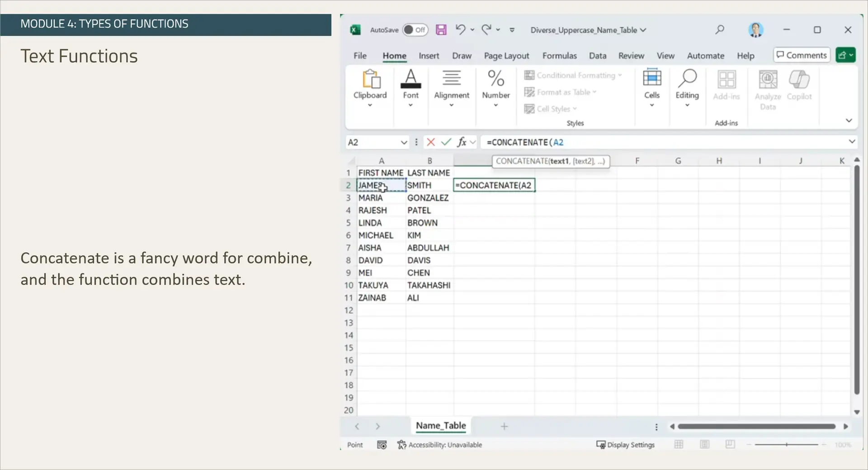Click the Comments button
868x470 pixels.
tap(802, 55)
